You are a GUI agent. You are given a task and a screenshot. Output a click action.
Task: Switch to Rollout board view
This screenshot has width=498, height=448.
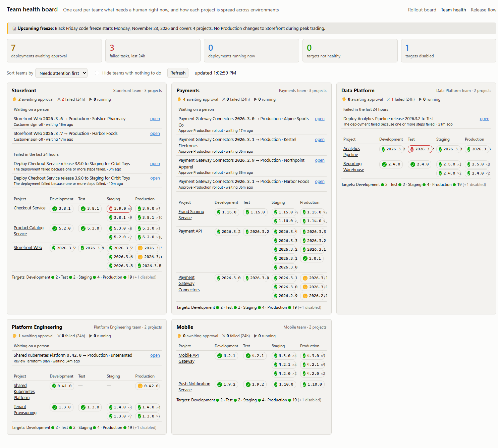tap(422, 10)
